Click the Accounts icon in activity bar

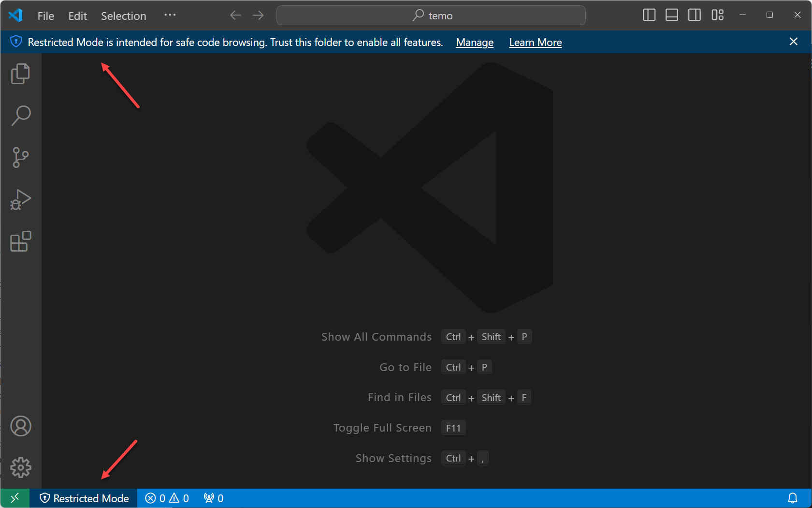click(x=20, y=426)
